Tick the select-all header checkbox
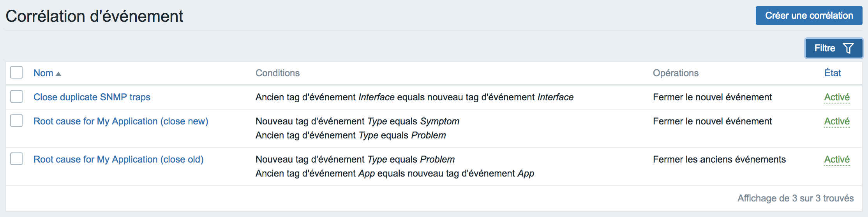 tap(16, 72)
